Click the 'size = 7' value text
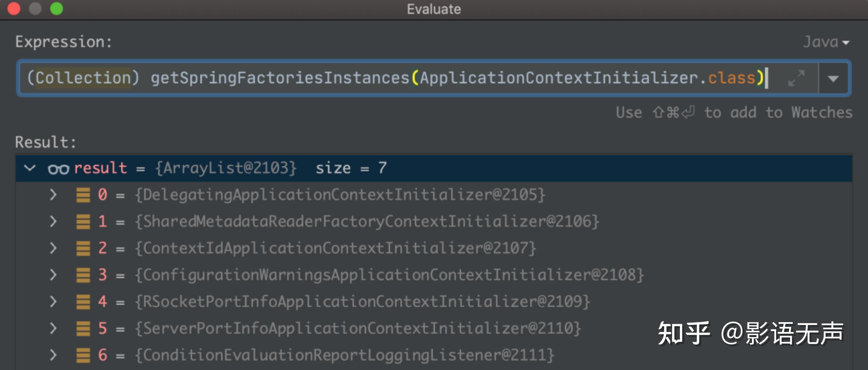This screenshot has height=370, width=868. pos(351,168)
